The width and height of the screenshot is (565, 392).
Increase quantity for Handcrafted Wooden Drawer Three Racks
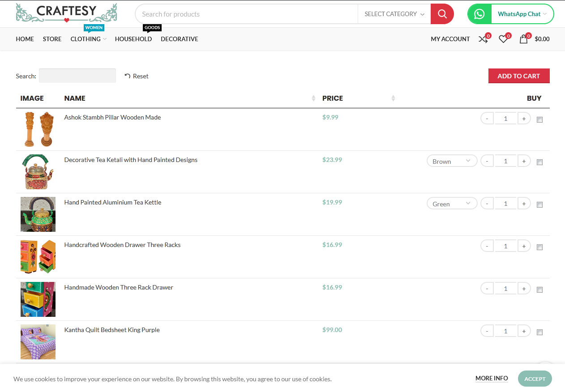(524, 246)
